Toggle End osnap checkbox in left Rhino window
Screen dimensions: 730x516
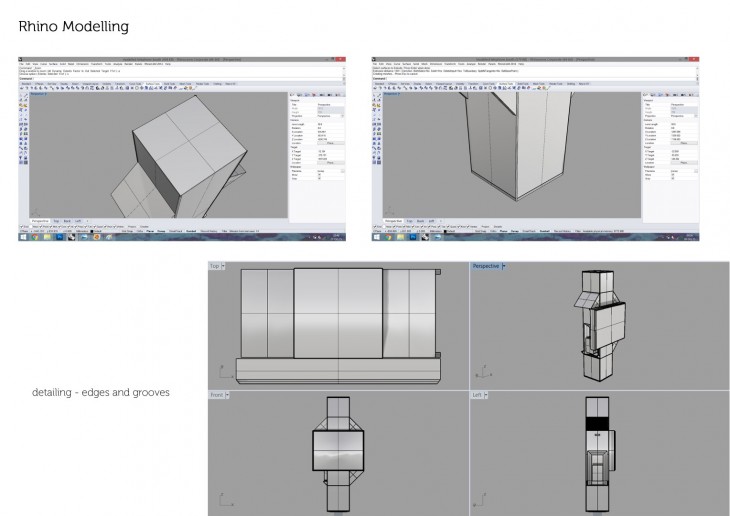click(21, 226)
